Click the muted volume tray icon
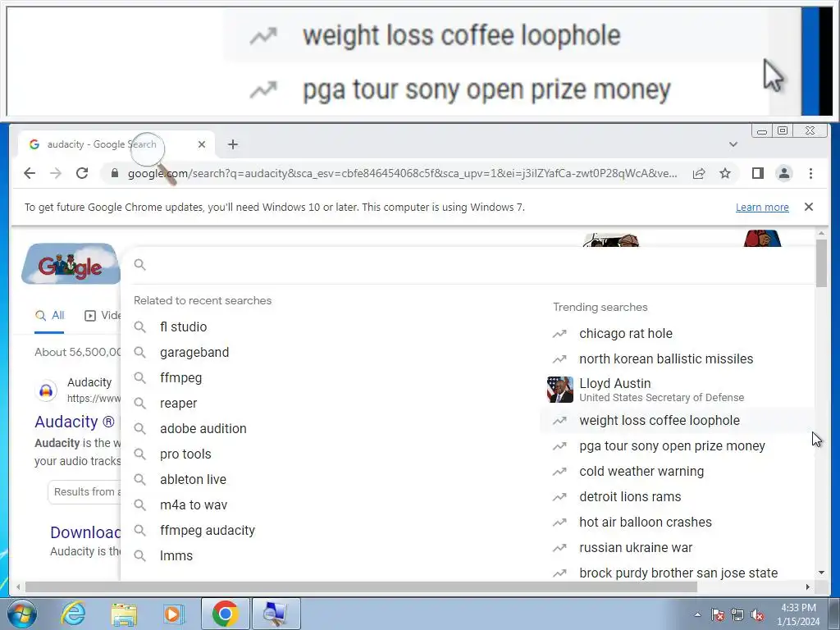 (757, 615)
